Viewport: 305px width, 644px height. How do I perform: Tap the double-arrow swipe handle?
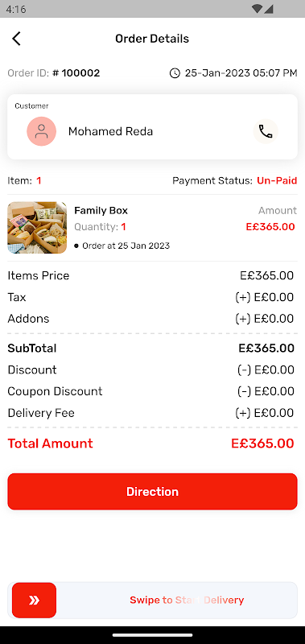(x=34, y=600)
